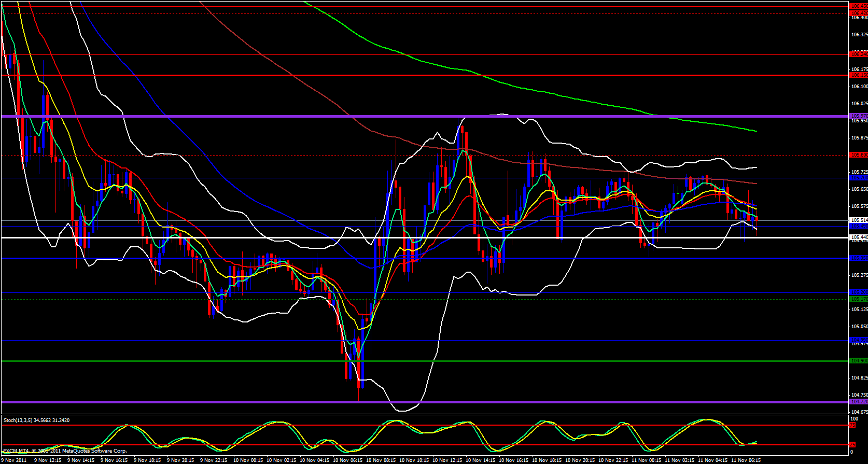This screenshot has width=868, height=464.
Task: Select the green 104.900 price label
Action: click(x=859, y=361)
